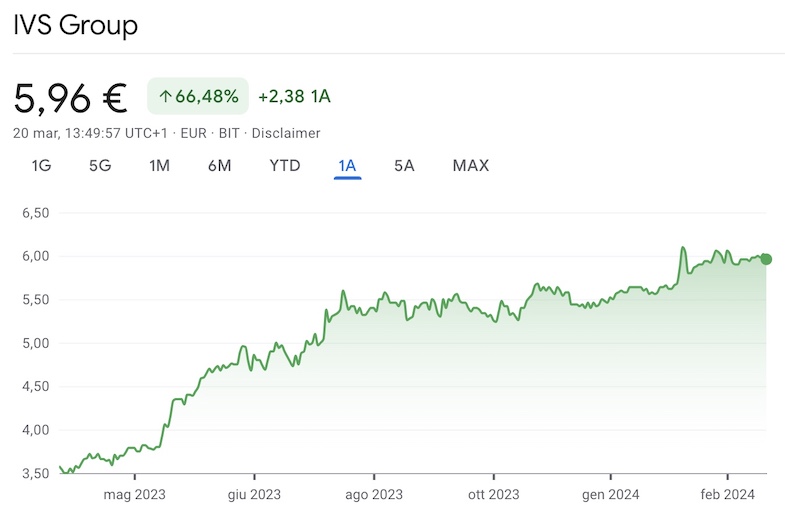Click the 6,00 y-axis value

(36, 256)
